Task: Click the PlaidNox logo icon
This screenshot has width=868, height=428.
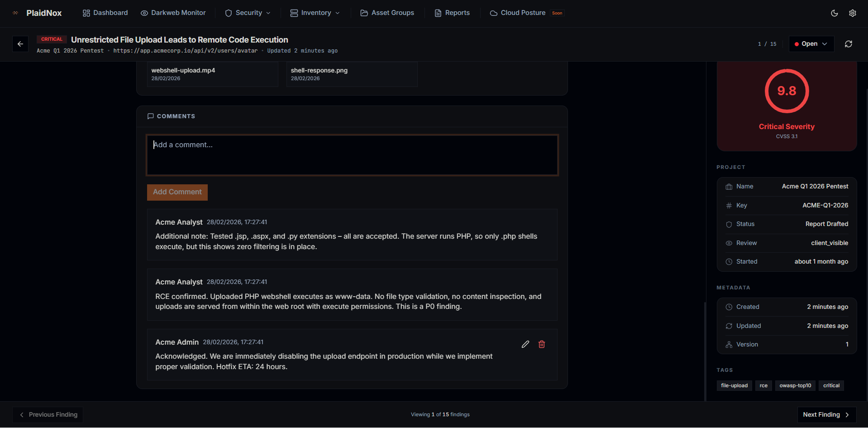Action: [16, 13]
